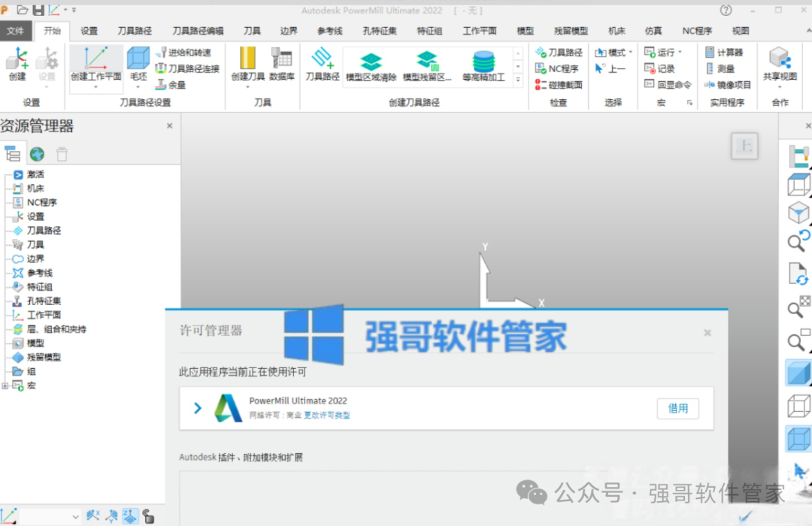Click the 借用 borrow license button
Image resolution: width=812 pixels, height=526 pixels.
click(678, 409)
